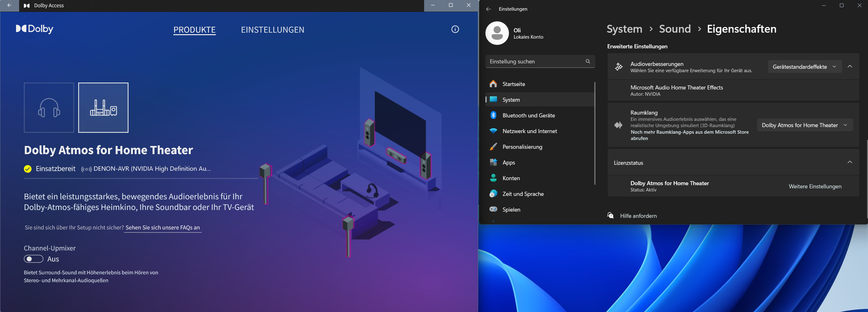Open the FAQs link in Dolby Access

[x=163, y=228]
